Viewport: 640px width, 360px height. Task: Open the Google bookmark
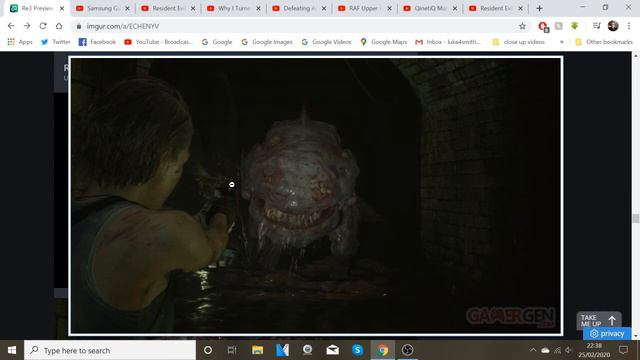pyautogui.click(x=217, y=42)
